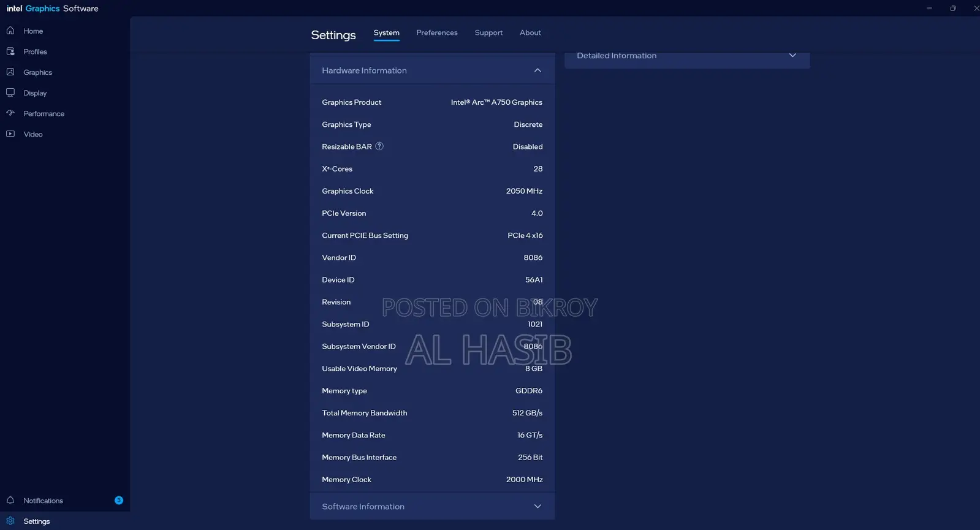Screen dimensions: 980x530
Task: Collapse the Hardware Information section
Action: pyautogui.click(x=537, y=70)
